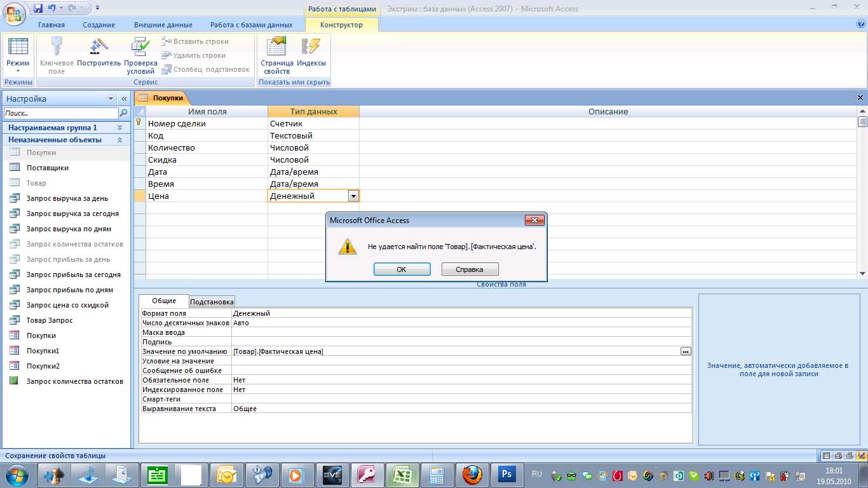
Task: Open the Покупки2 form
Action: [43, 366]
